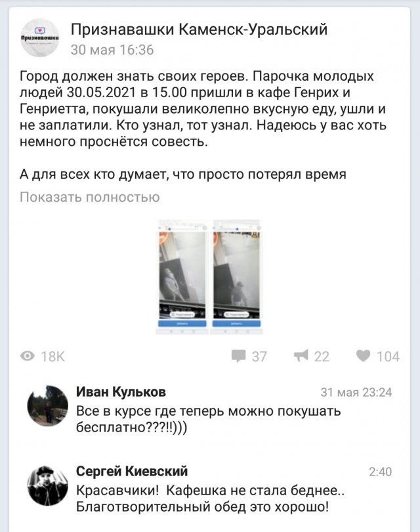The height and width of the screenshot is (532, 420).
Task: Tap the 18K views count
Action: (x=52, y=357)
